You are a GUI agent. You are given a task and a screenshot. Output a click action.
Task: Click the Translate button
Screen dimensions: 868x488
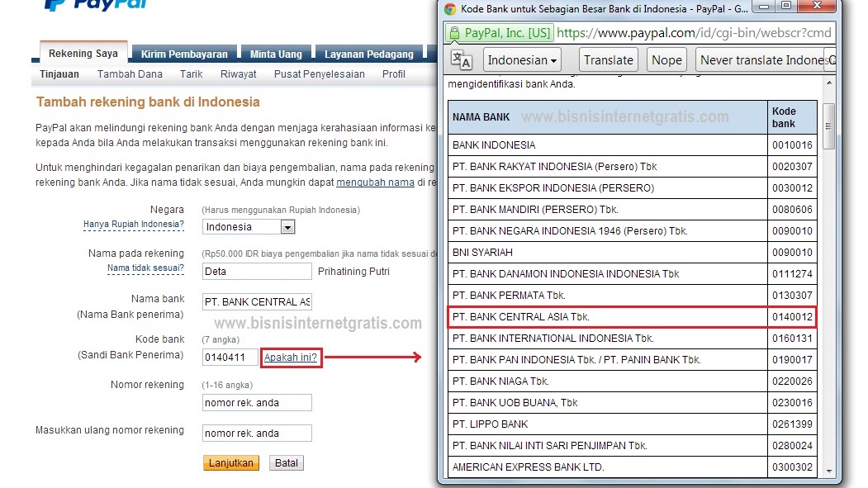coord(609,59)
